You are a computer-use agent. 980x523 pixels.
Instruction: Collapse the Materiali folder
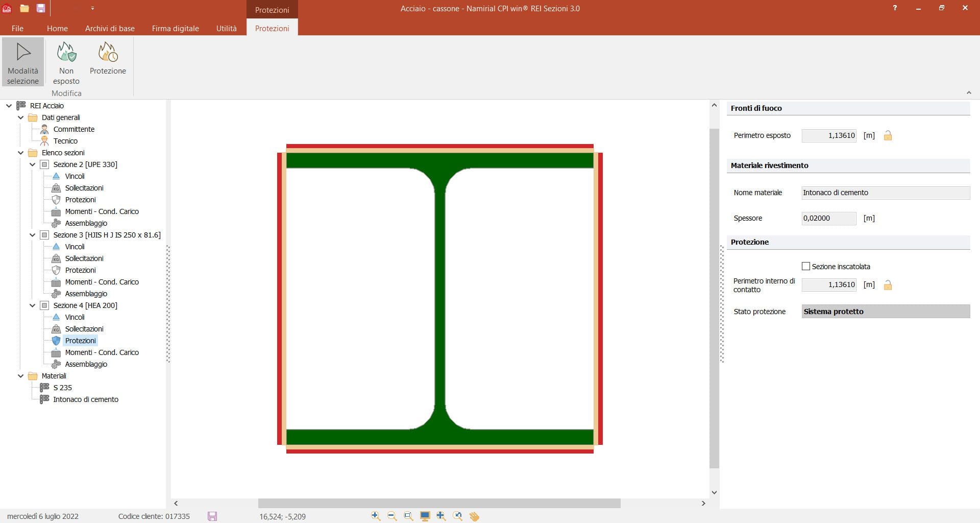(21, 376)
